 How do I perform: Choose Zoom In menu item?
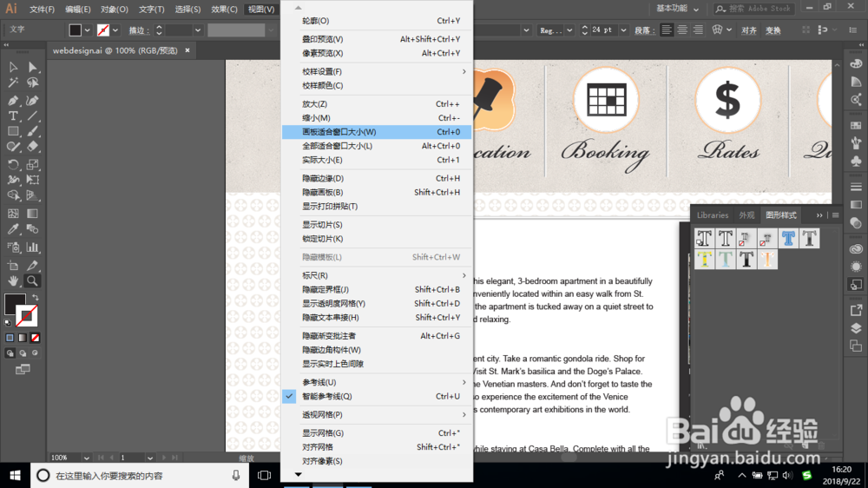point(377,103)
